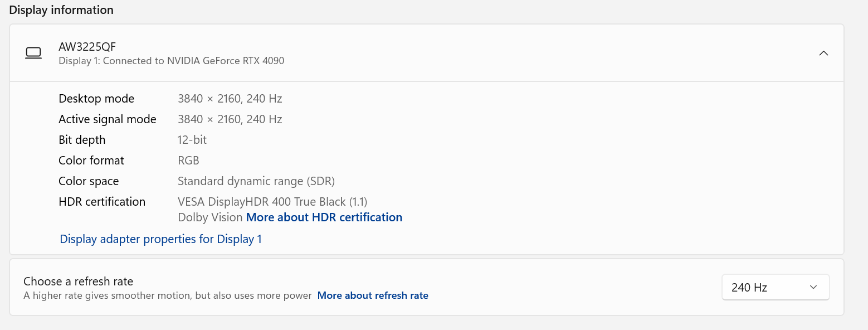Viewport: 868px width, 330px height.
Task: Click the HDR certification label
Action: (102, 202)
